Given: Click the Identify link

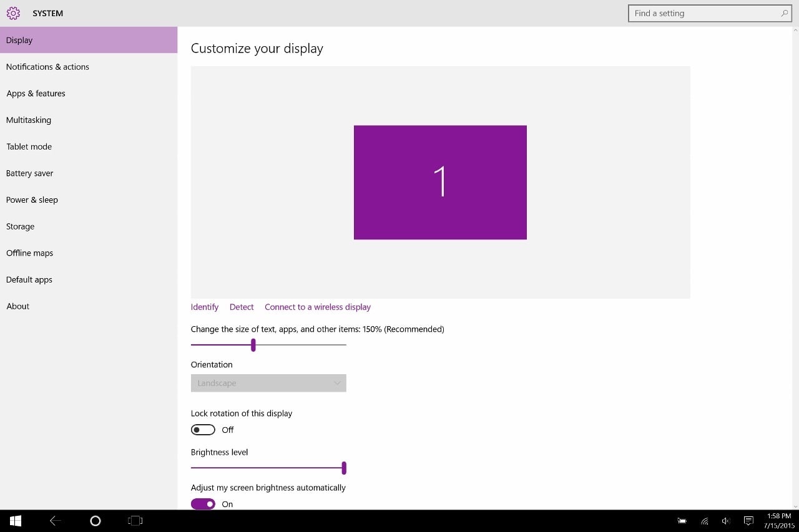Looking at the screenshot, I should [204, 306].
